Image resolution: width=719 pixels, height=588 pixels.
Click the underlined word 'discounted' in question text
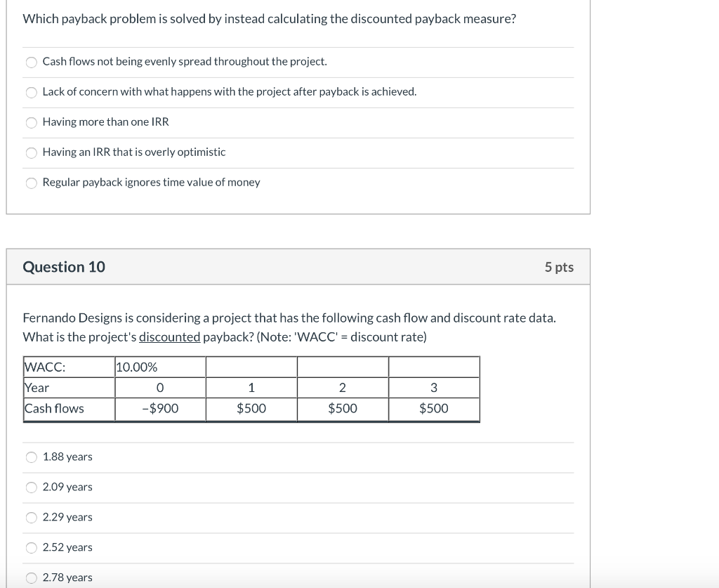pos(169,337)
